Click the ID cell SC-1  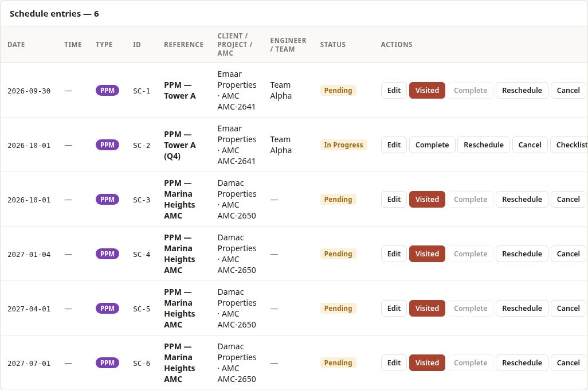(142, 91)
